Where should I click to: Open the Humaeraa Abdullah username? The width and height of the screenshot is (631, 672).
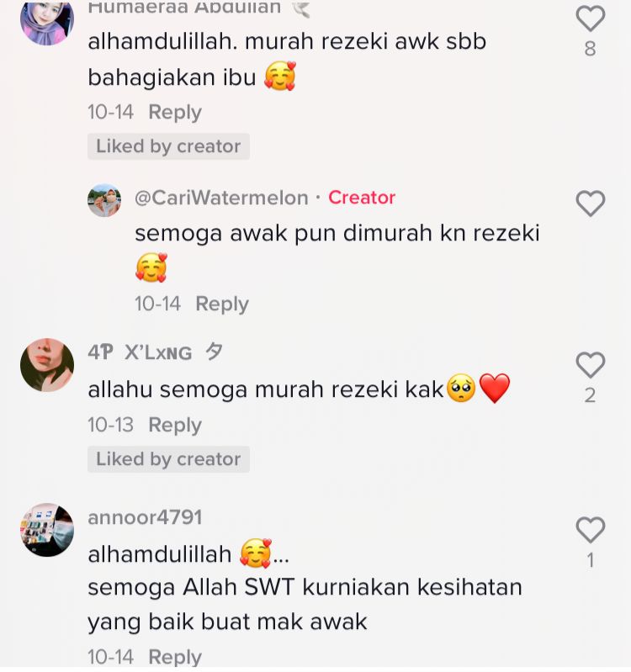pyautogui.click(x=184, y=8)
